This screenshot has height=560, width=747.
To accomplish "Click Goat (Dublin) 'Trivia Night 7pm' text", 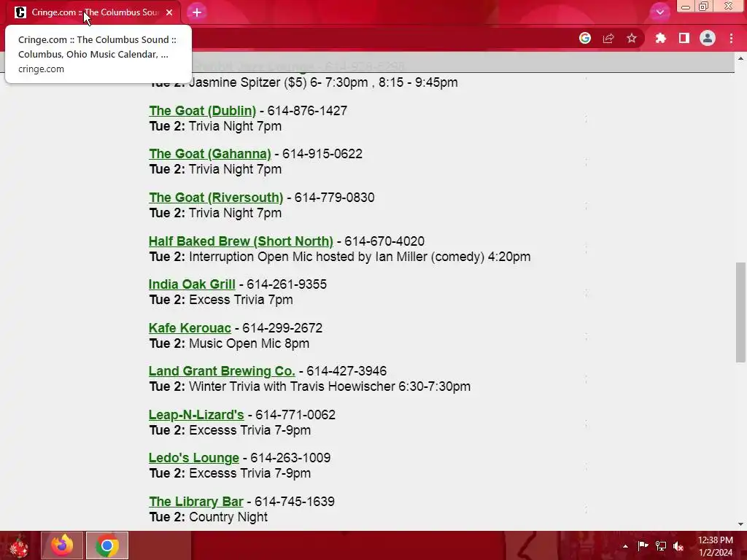I will pos(236,126).
